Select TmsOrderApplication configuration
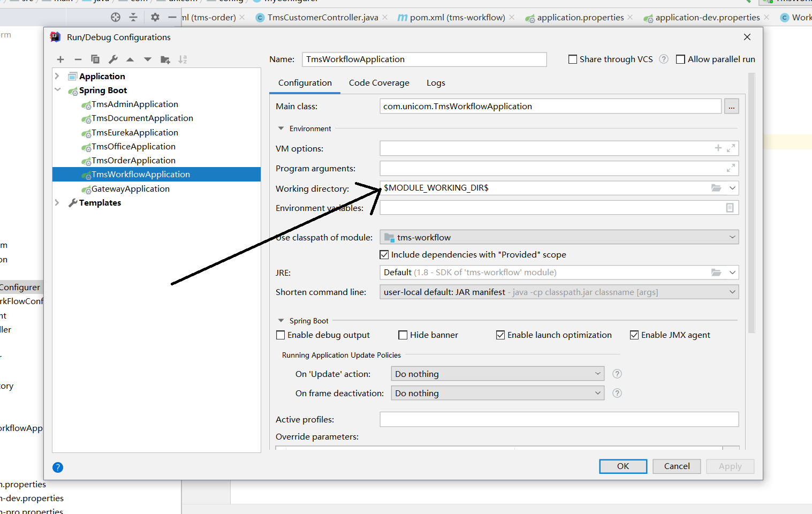The height and width of the screenshot is (514, 812). (x=133, y=161)
